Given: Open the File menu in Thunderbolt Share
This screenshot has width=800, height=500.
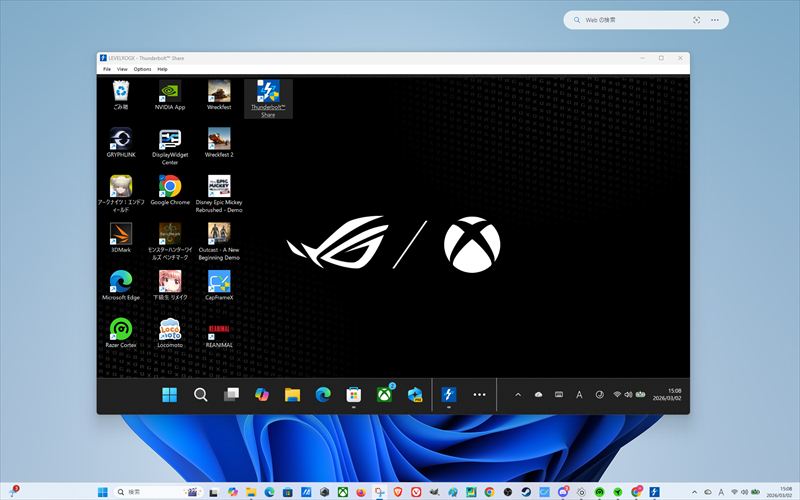Looking at the screenshot, I should [106, 69].
